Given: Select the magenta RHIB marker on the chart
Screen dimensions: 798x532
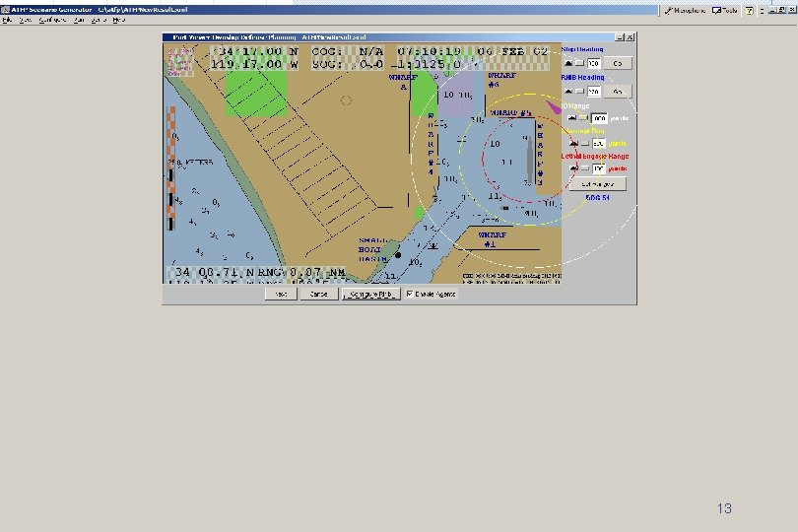Looking at the screenshot, I should tap(554, 107).
